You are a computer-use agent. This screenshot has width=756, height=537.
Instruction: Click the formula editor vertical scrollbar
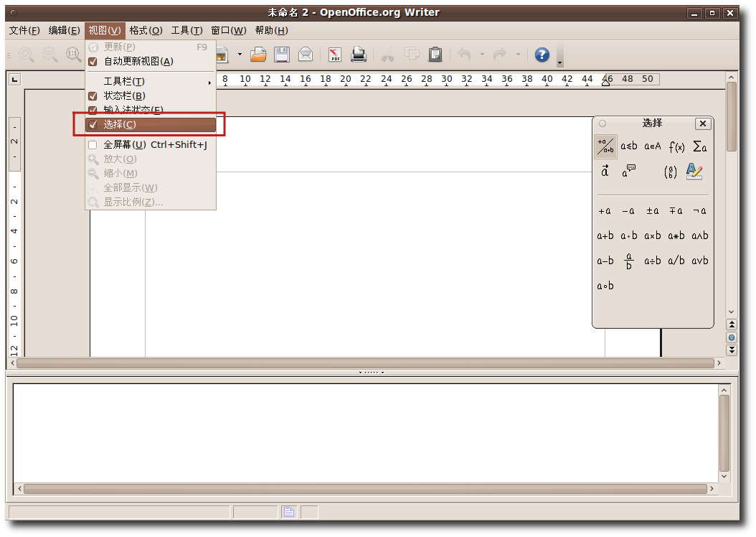pyautogui.click(x=724, y=433)
